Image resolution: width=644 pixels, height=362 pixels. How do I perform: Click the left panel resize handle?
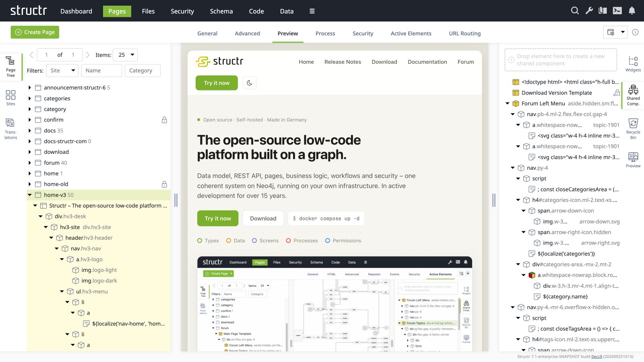(x=176, y=200)
